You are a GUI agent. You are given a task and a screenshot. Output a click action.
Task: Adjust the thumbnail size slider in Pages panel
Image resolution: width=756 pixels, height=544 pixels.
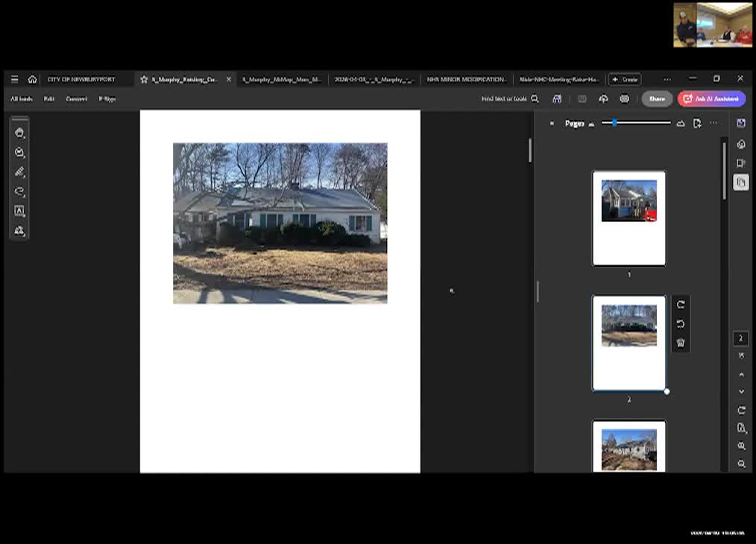614,123
